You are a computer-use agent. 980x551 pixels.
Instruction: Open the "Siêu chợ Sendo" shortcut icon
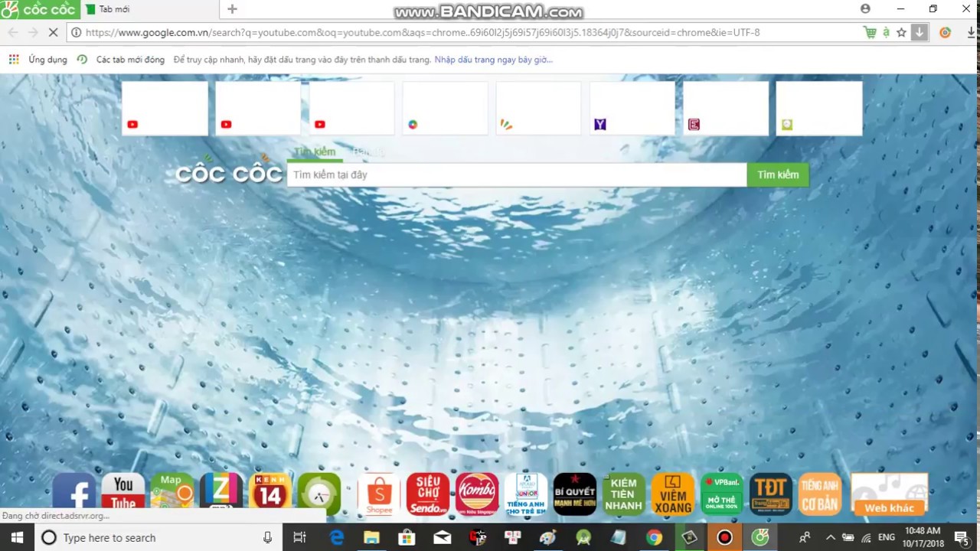point(428,494)
